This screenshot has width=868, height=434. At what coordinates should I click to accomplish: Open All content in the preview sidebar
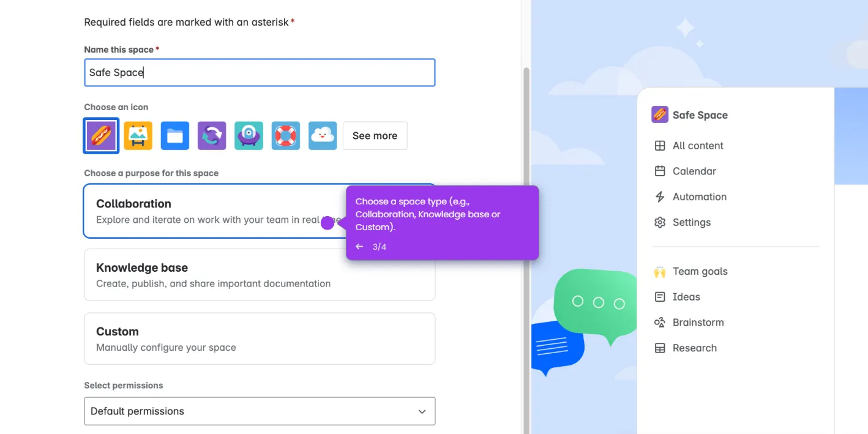698,146
